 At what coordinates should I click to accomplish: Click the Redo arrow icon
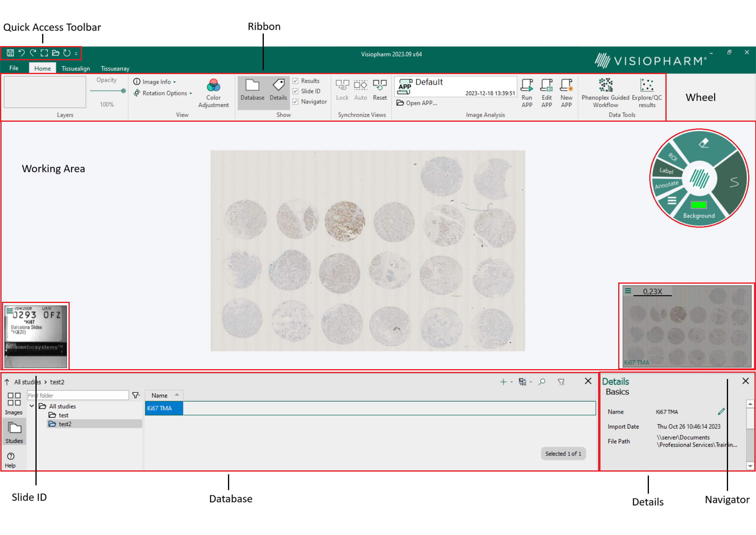click(33, 53)
